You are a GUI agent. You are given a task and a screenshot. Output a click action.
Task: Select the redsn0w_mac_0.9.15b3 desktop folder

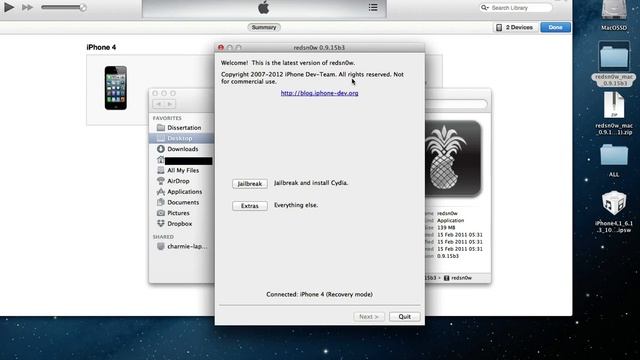click(614, 63)
